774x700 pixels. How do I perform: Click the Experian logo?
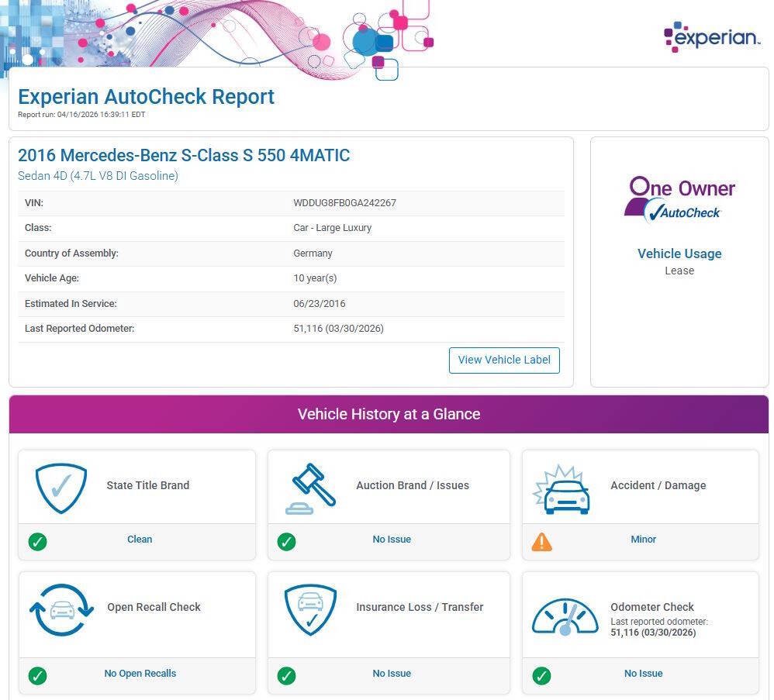click(x=711, y=37)
